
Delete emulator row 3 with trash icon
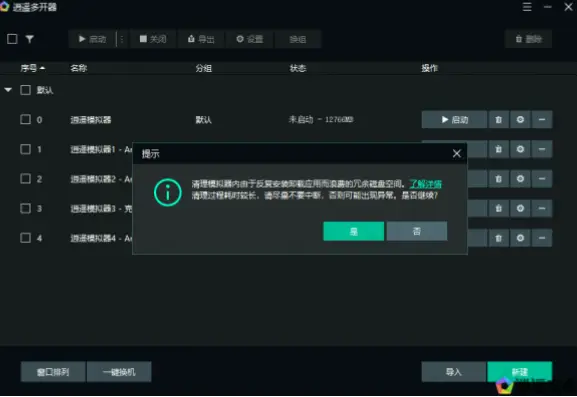click(x=499, y=208)
